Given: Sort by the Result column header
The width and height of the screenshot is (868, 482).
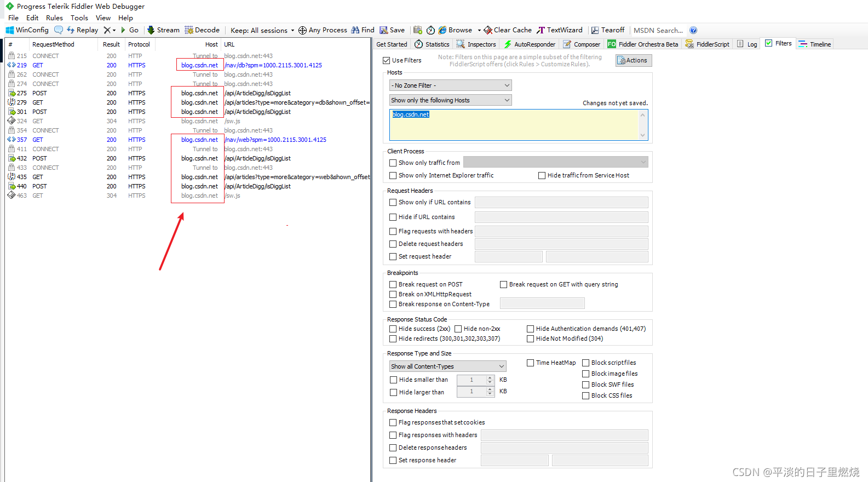Looking at the screenshot, I should click(x=111, y=44).
